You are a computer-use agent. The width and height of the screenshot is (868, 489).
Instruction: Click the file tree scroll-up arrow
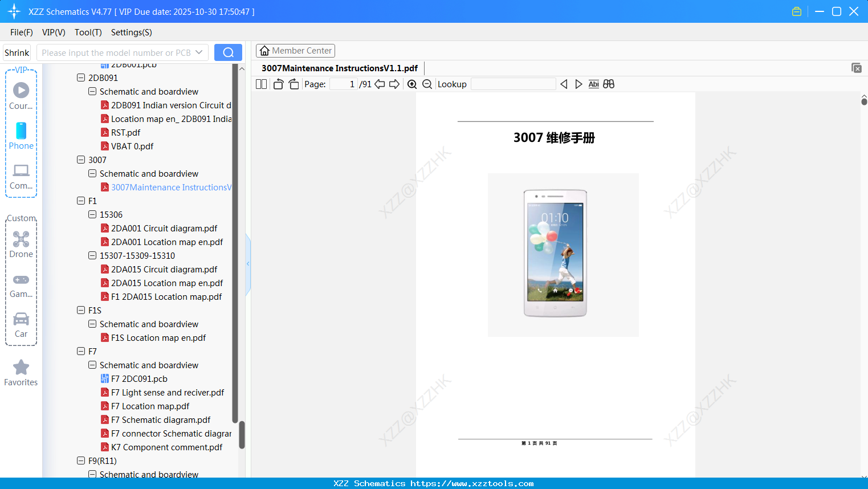tap(242, 68)
